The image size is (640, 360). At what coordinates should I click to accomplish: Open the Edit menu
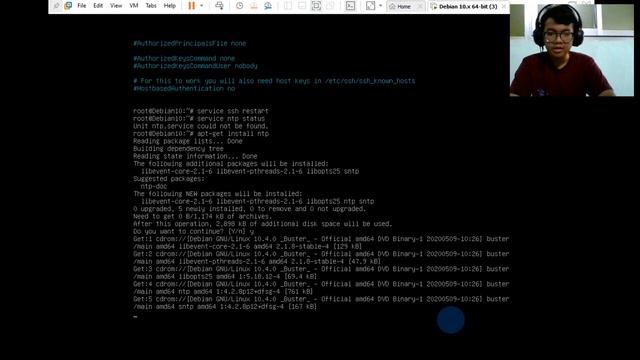[x=98, y=6]
